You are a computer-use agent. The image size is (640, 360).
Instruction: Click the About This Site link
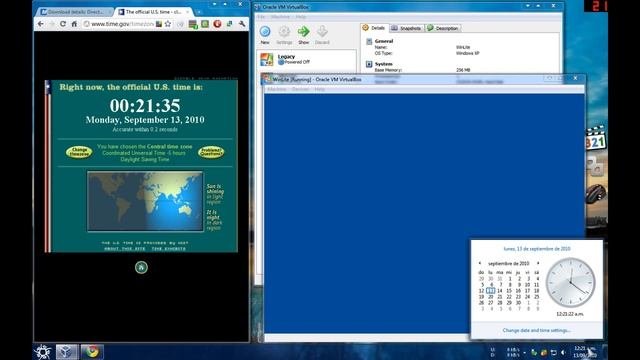click(124, 249)
